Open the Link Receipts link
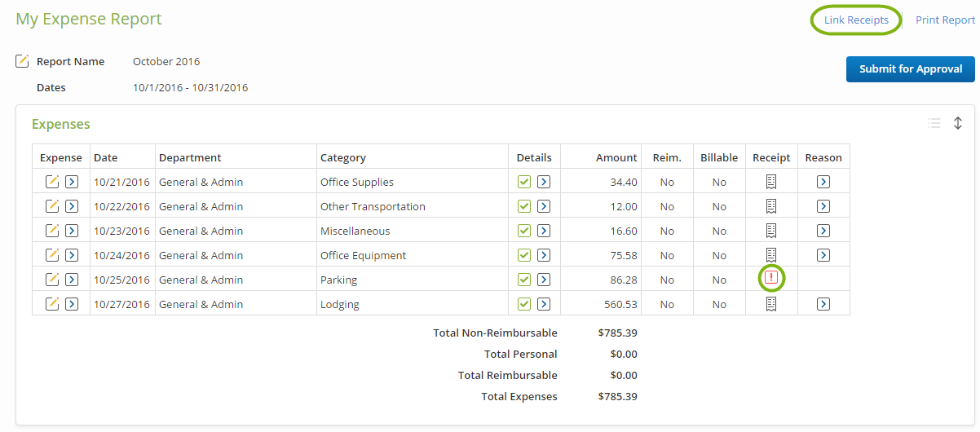The height and width of the screenshot is (432, 980). (856, 20)
